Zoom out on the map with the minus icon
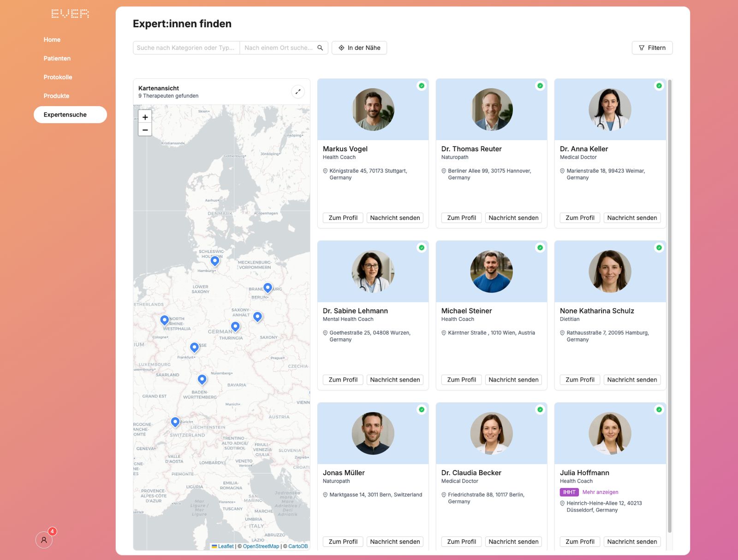This screenshot has height=560, width=738. pos(145,130)
